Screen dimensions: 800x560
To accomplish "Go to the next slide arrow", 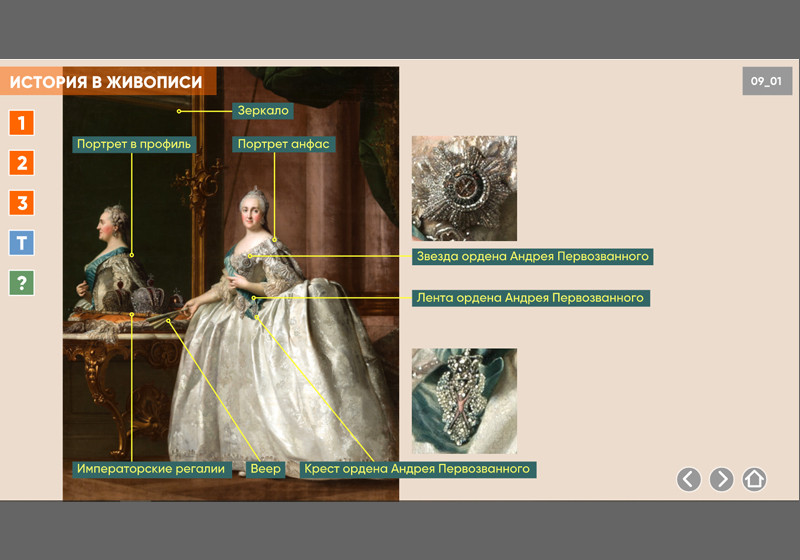I will point(721,479).
